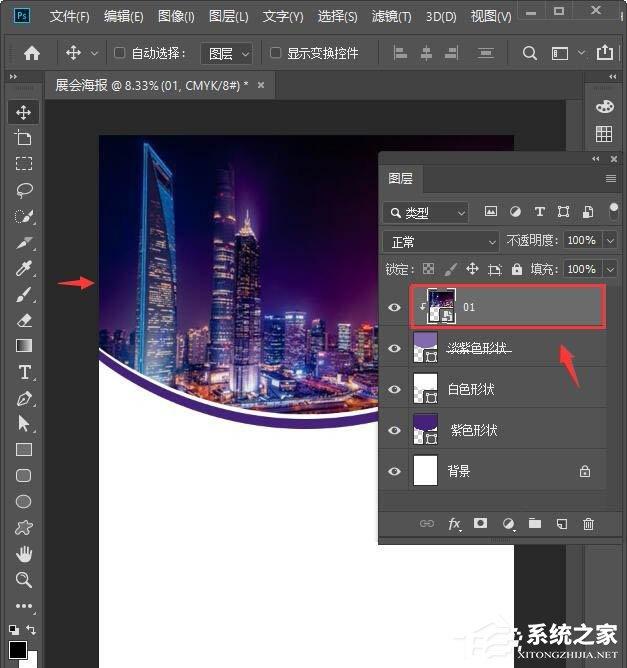Create a new layer via panel icon
This screenshot has height=668, width=627.
(562, 524)
